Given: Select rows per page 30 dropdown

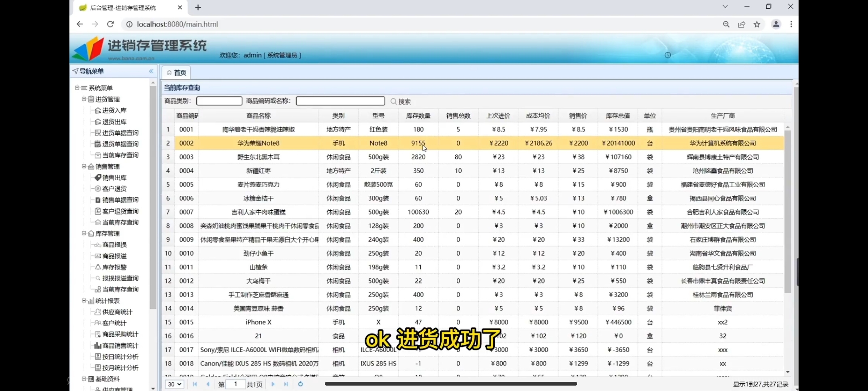Looking at the screenshot, I should [x=174, y=384].
